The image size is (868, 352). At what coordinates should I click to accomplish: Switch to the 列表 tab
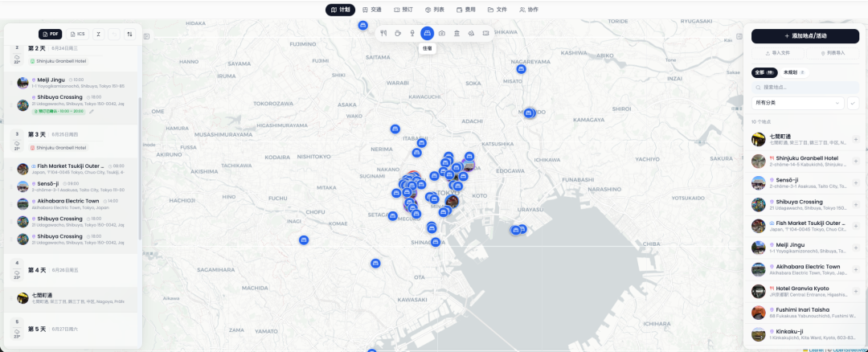435,10
